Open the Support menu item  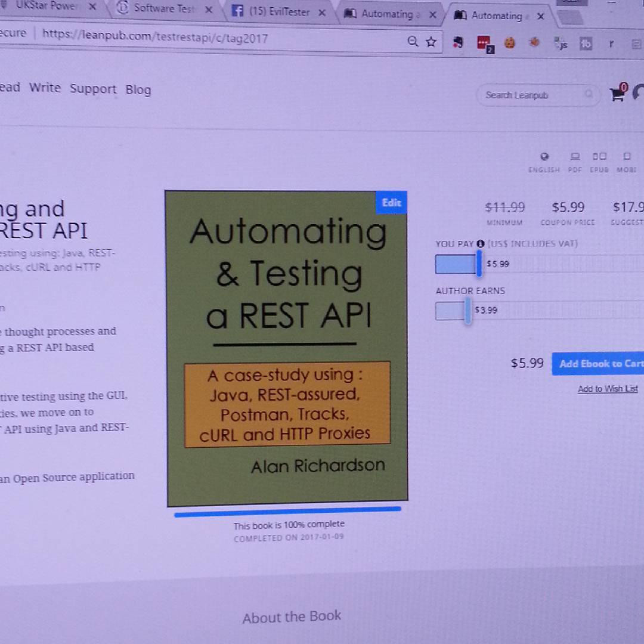93,89
